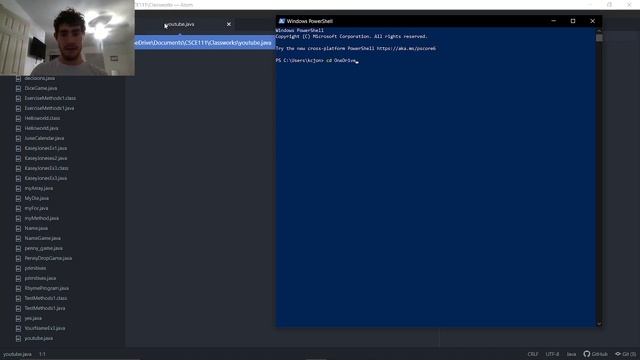Open Name.java in the tree view

pyautogui.click(x=36, y=228)
